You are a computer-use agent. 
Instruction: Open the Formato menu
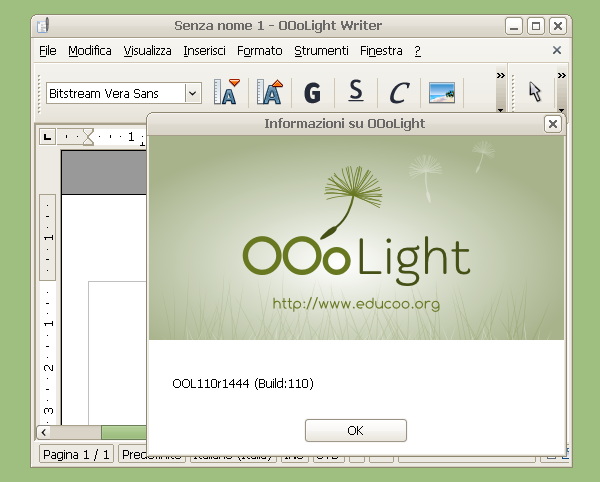click(259, 50)
